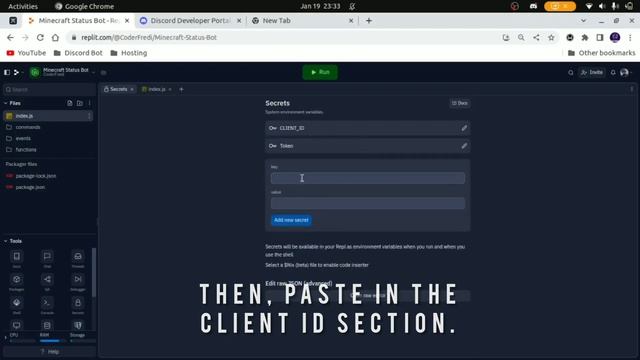The image size is (640, 360).
Task: Open Other bookmarks folder
Action: [601, 53]
